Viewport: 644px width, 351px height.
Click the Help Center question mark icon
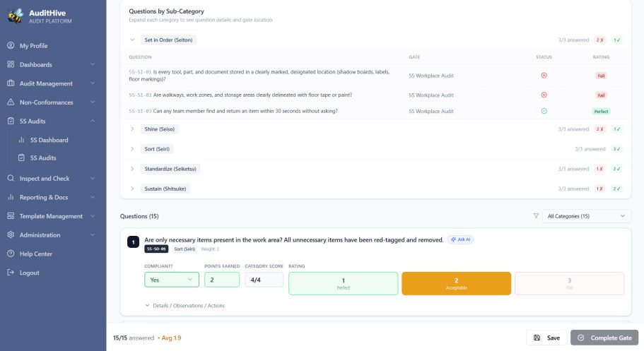pyautogui.click(x=11, y=254)
